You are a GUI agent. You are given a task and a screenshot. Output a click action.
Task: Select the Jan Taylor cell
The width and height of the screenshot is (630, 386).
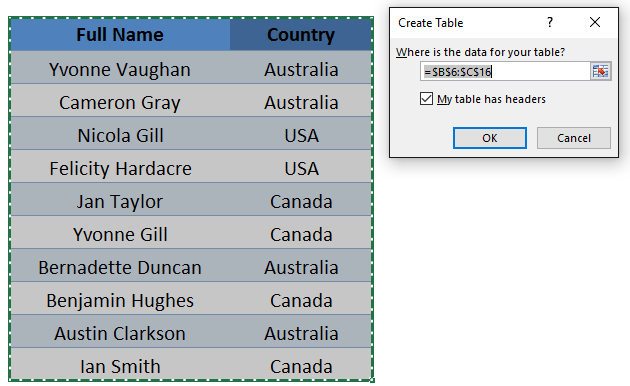[x=120, y=200]
